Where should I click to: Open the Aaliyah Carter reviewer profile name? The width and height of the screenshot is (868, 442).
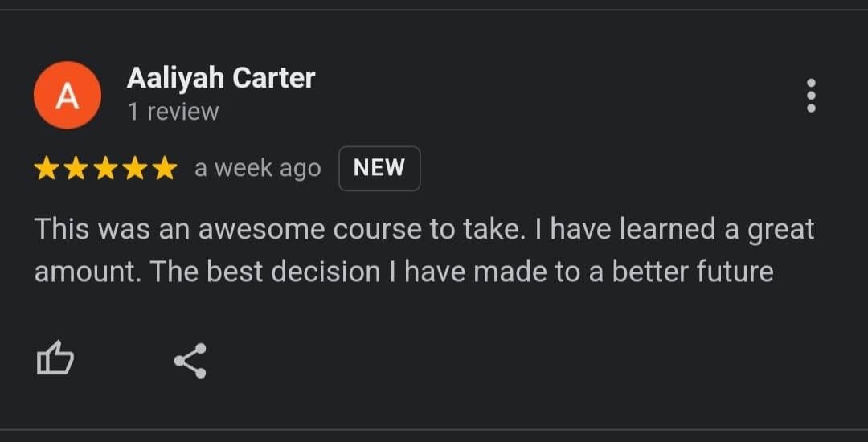pos(221,78)
